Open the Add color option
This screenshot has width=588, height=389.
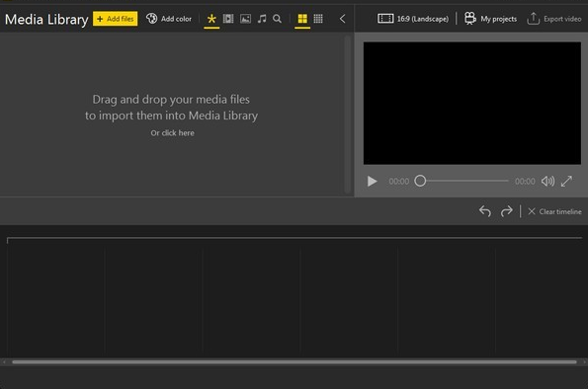tap(169, 19)
